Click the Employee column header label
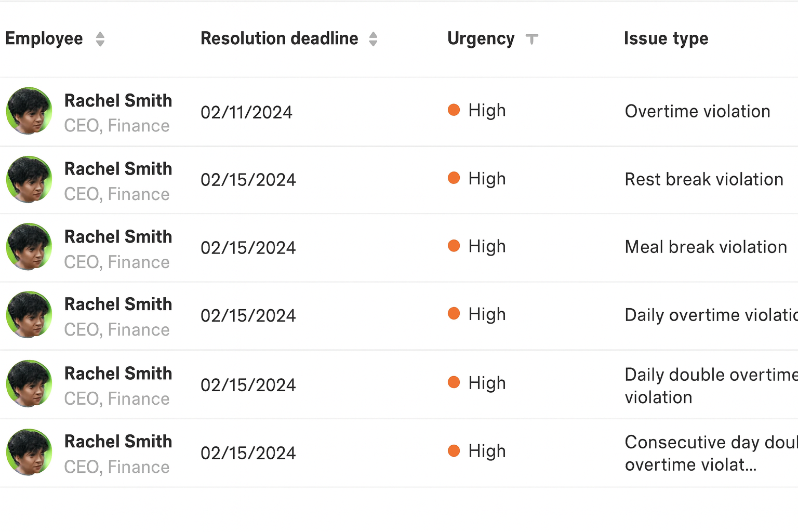Viewport: 798px width, 532px height. pyautogui.click(x=44, y=39)
